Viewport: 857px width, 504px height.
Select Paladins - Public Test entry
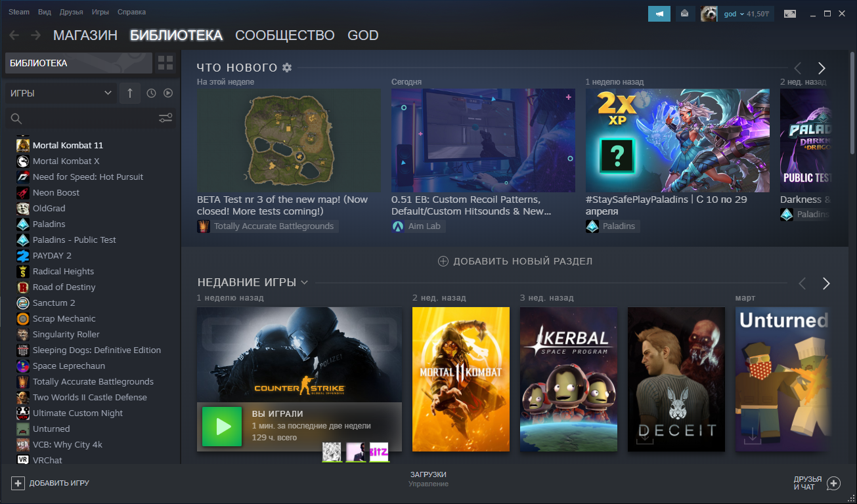74,240
